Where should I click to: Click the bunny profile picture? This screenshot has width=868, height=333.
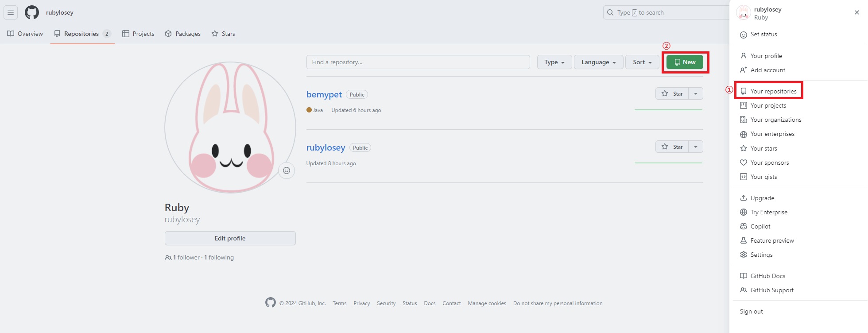(230, 128)
